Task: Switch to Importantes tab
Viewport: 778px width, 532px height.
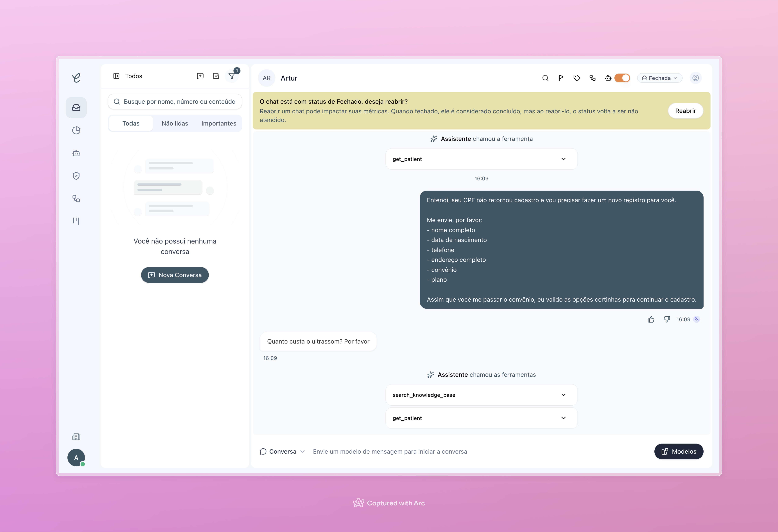Action: pos(219,124)
